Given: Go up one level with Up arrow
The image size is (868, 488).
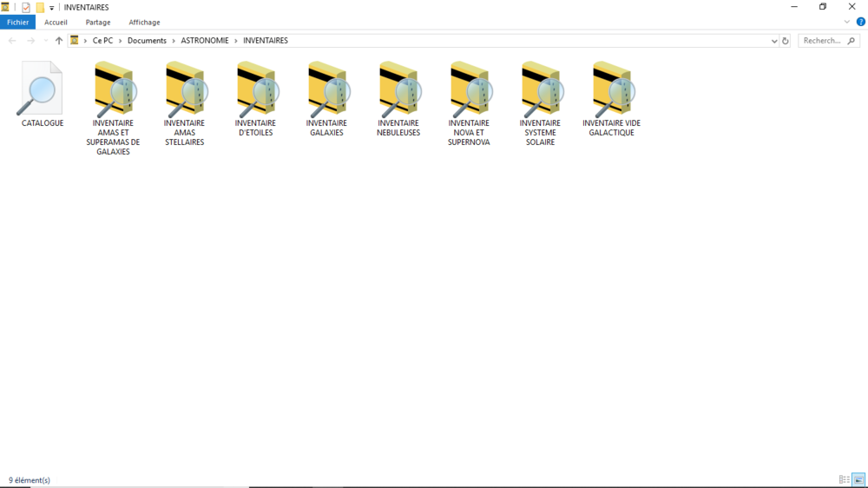Looking at the screenshot, I should tap(59, 41).
